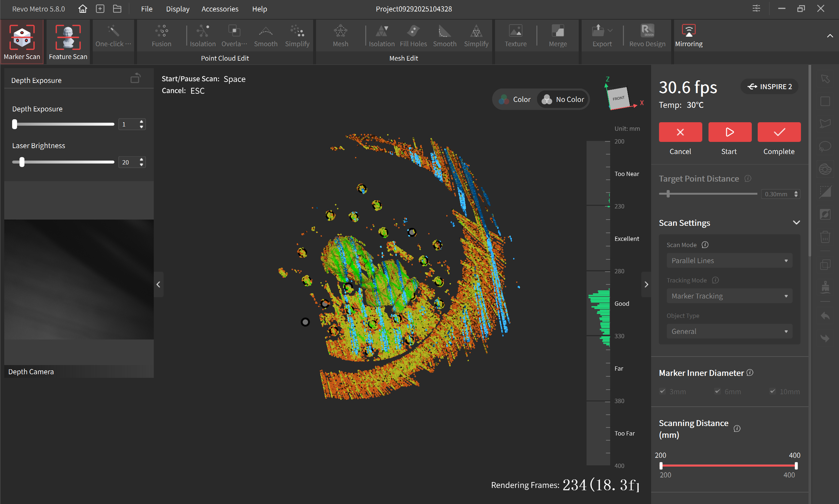Open the project folder icon
Image resolution: width=839 pixels, height=504 pixels.
[117, 9]
